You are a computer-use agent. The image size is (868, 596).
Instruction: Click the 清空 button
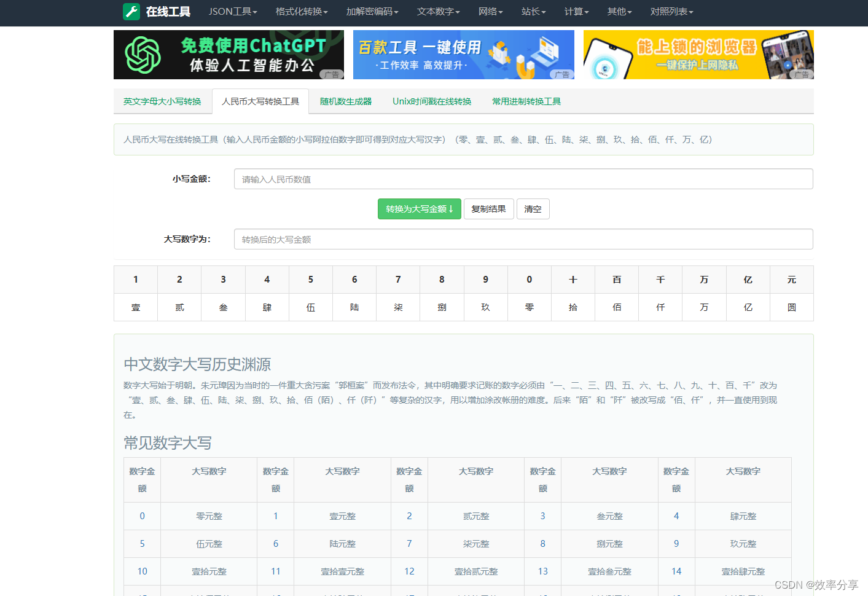click(x=533, y=209)
